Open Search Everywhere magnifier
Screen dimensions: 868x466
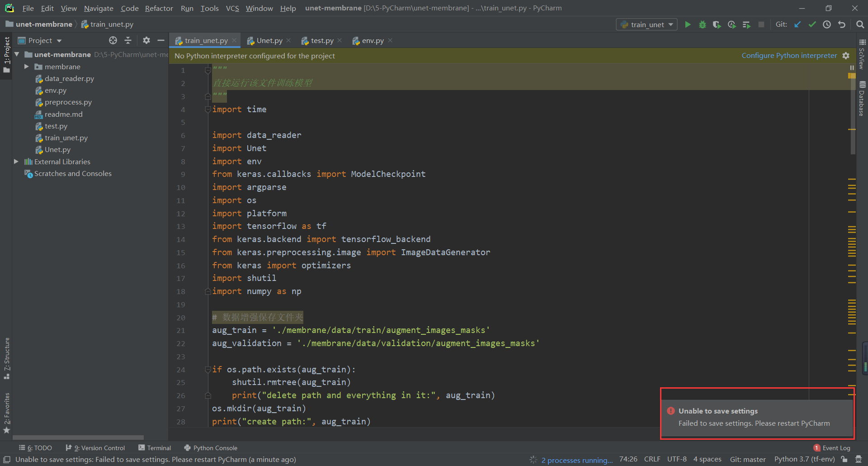point(860,24)
